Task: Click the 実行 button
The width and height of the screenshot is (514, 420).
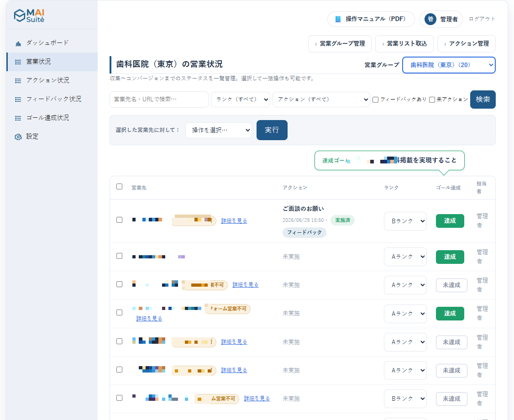Action: click(272, 130)
